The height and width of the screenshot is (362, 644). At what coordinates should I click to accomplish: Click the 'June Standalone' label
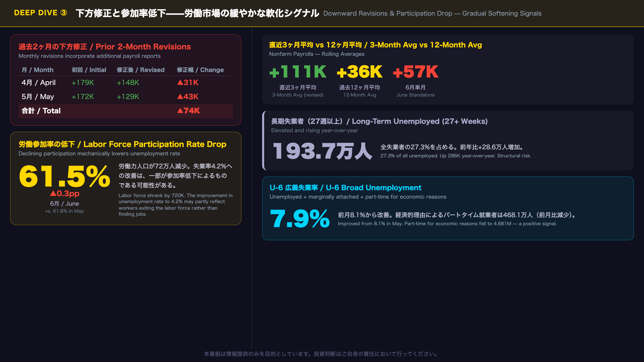pos(416,95)
